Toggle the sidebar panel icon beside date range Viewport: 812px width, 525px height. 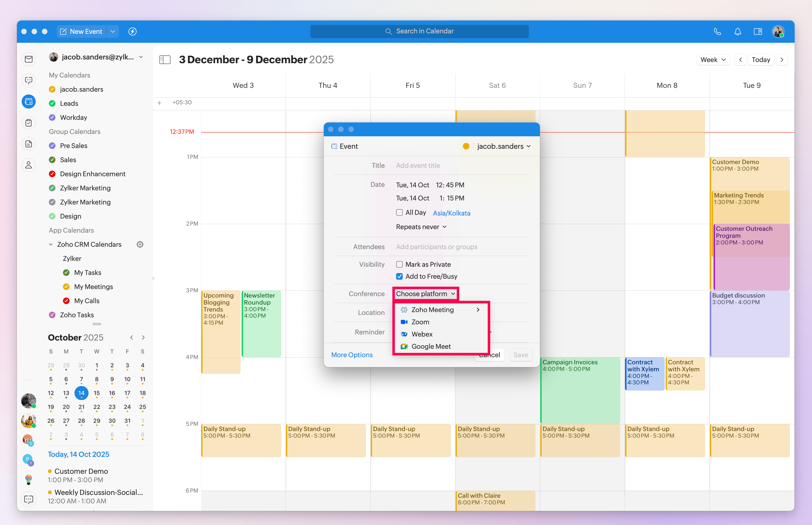tap(165, 60)
